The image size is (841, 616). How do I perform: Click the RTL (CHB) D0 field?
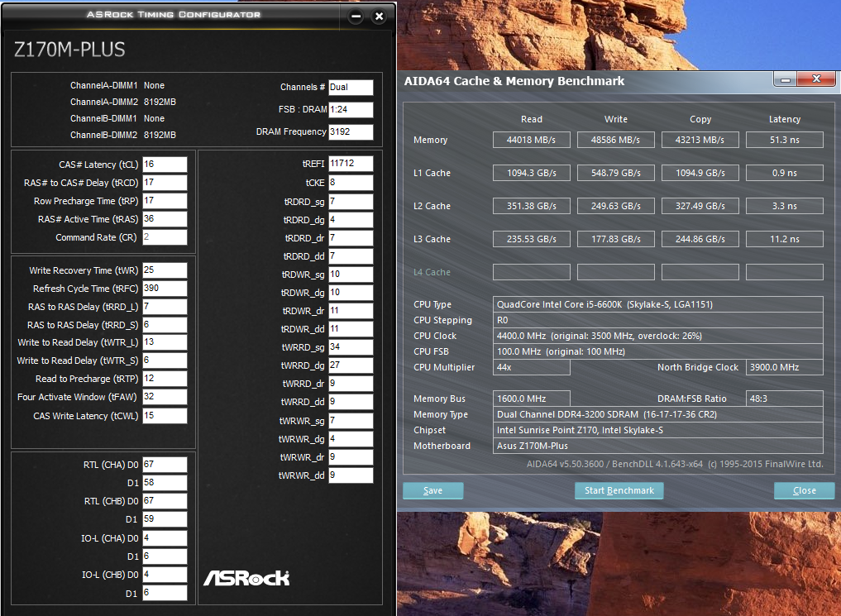pos(165,501)
